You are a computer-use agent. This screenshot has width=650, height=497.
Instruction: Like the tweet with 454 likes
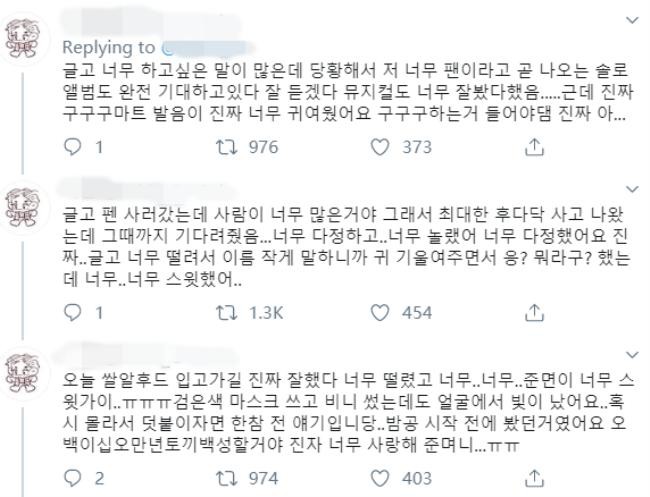click(379, 313)
